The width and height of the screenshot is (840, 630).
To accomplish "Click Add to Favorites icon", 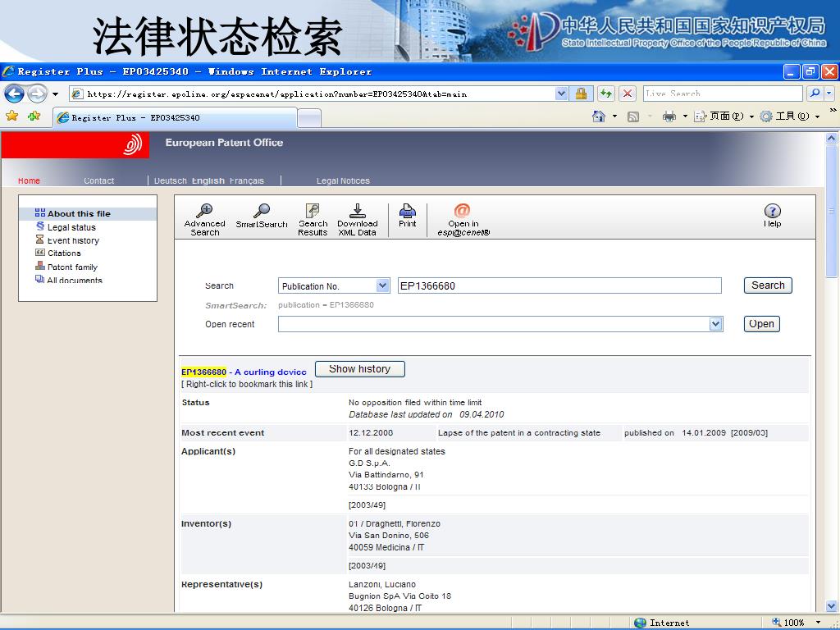I will [34, 116].
